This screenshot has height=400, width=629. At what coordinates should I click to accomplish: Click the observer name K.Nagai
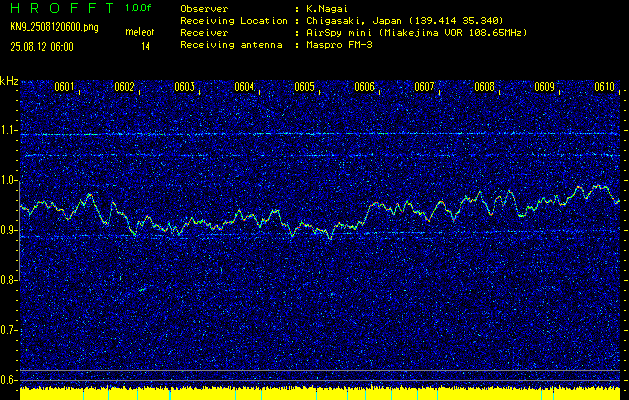[x=327, y=8]
